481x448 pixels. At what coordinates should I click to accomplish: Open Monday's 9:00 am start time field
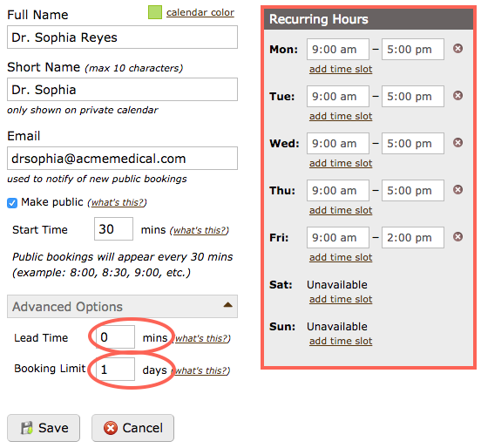pyautogui.click(x=338, y=49)
